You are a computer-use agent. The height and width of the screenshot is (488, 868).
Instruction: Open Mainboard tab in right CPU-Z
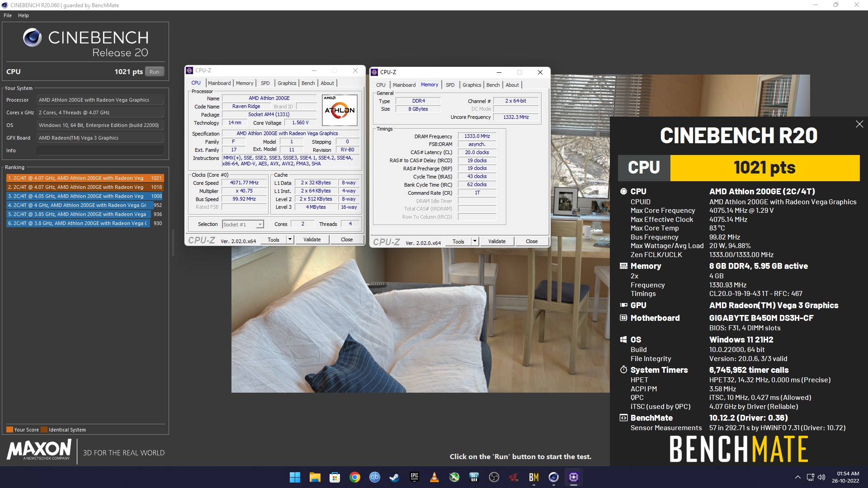click(404, 85)
